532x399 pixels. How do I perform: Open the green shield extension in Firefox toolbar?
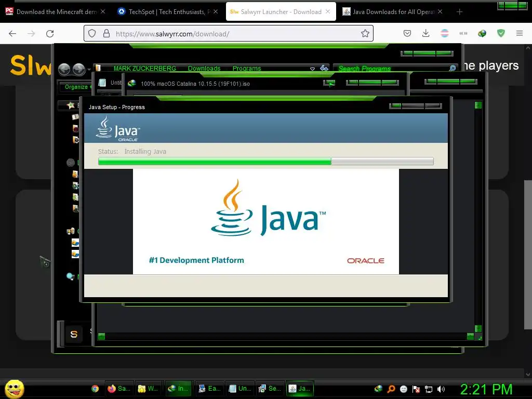pyautogui.click(x=501, y=33)
